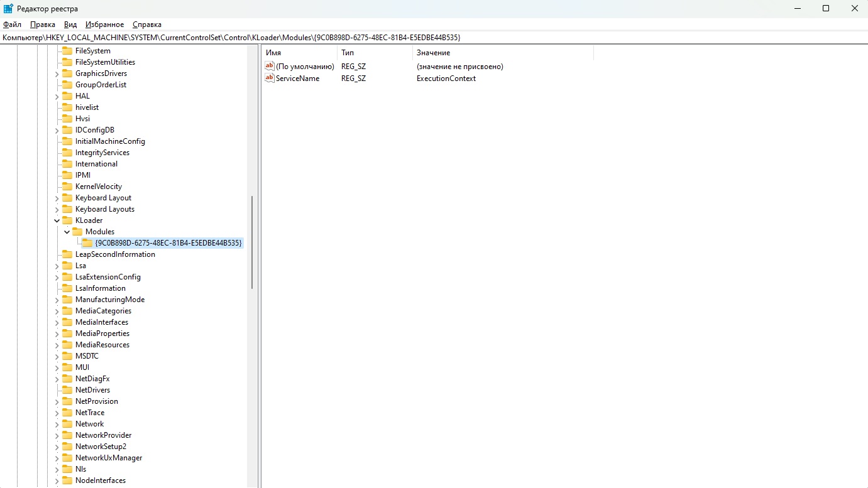868x488 pixels.
Task: Click the NetworkProvider folder icon
Action: tap(67, 435)
